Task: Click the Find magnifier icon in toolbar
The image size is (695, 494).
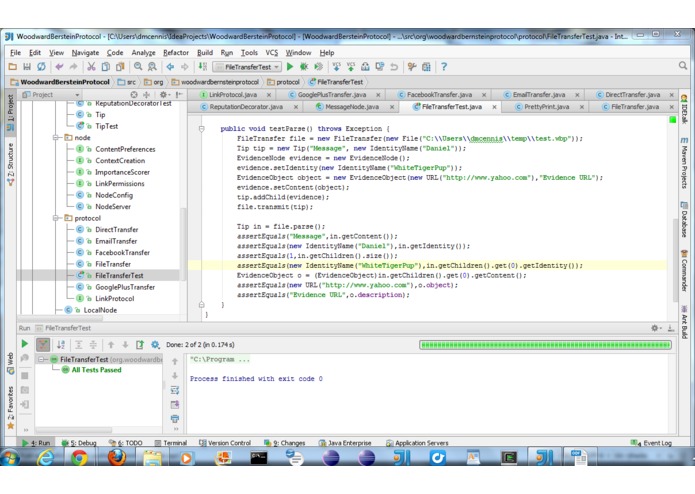Action: [x=138, y=67]
